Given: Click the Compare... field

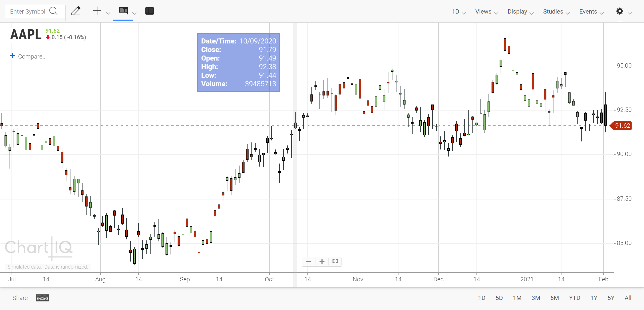Looking at the screenshot, I should click(32, 56).
